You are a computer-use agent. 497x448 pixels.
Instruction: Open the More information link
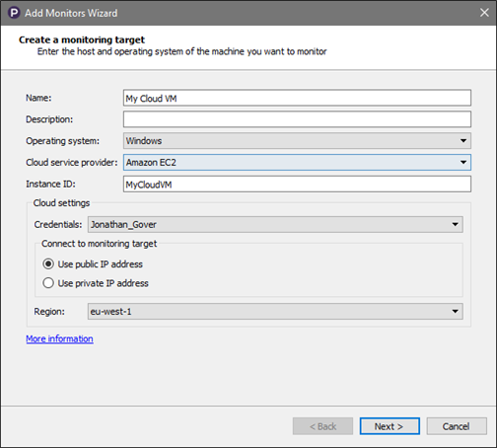pos(59,338)
